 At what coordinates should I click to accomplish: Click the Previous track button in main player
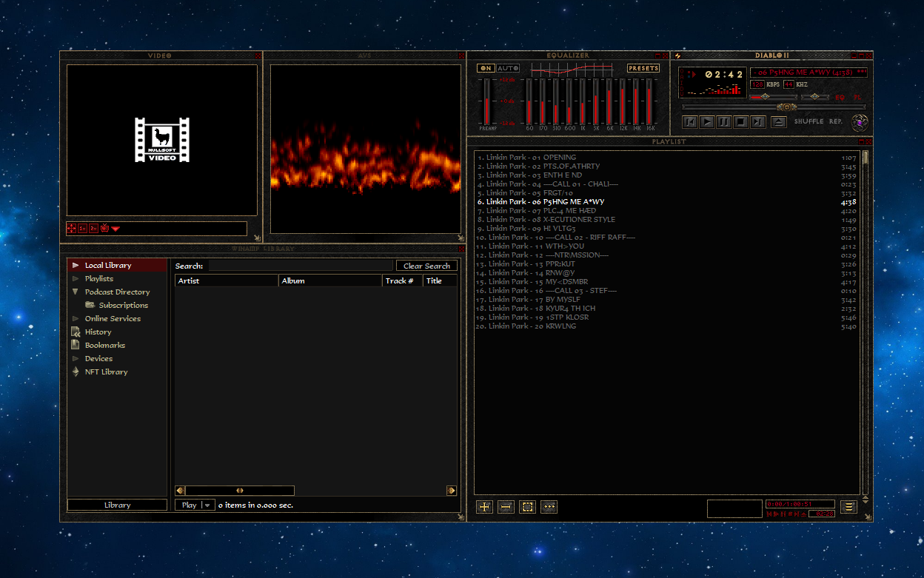pyautogui.click(x=690, y=122)
